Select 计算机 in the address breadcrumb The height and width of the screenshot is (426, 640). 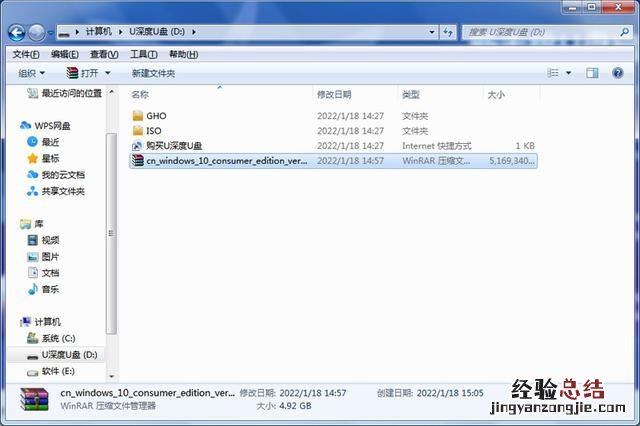click(98, 31)
